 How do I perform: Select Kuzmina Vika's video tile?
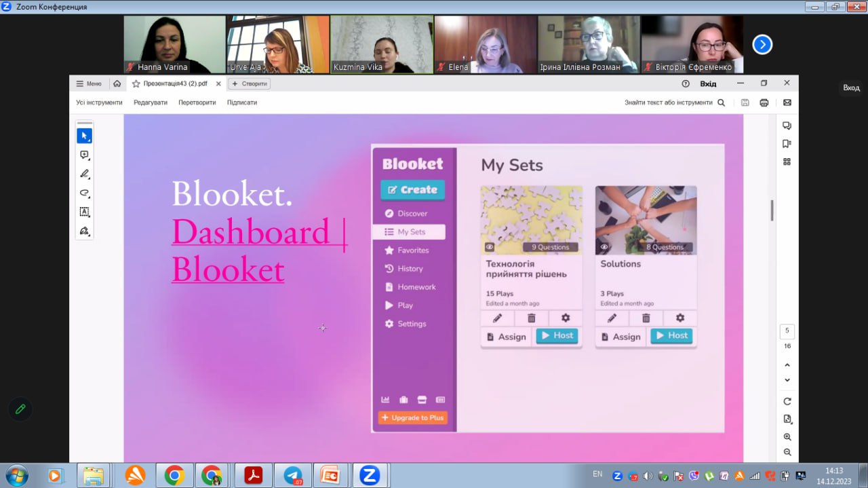(x=382, y=45)
